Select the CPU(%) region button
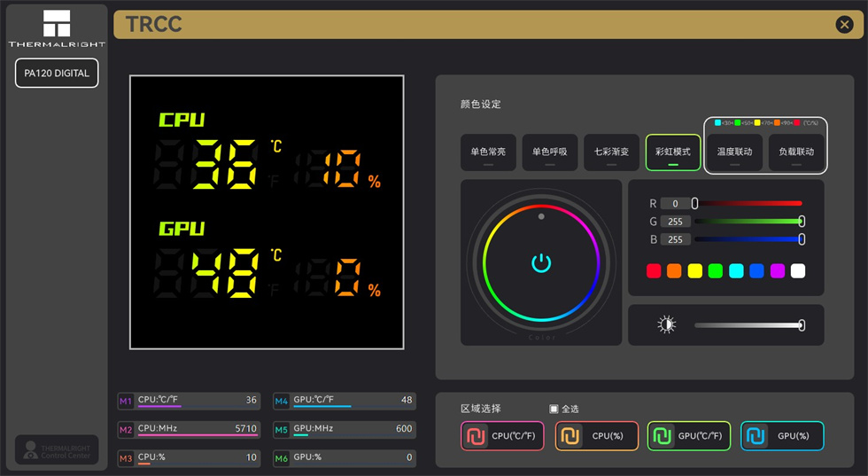 tap(596, 436)
